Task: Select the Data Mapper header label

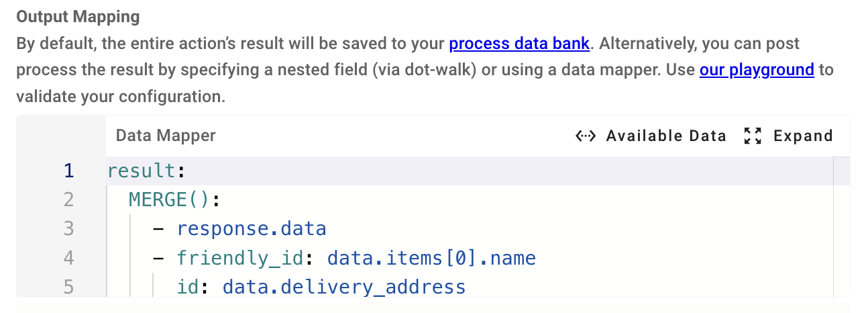Action: pyautogui.click(x=166, y=136)
